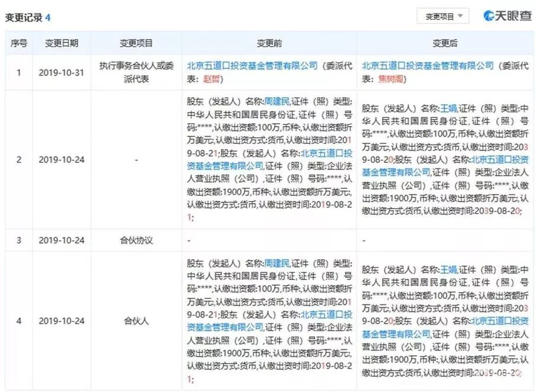
Task: Open the 变更项目 filter dropdown
Action: (x=442, y=17)
